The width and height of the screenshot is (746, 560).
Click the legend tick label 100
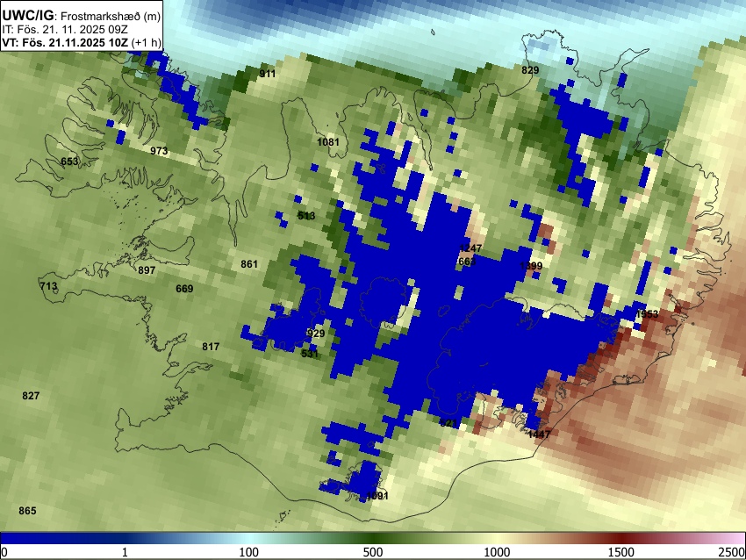249,552
